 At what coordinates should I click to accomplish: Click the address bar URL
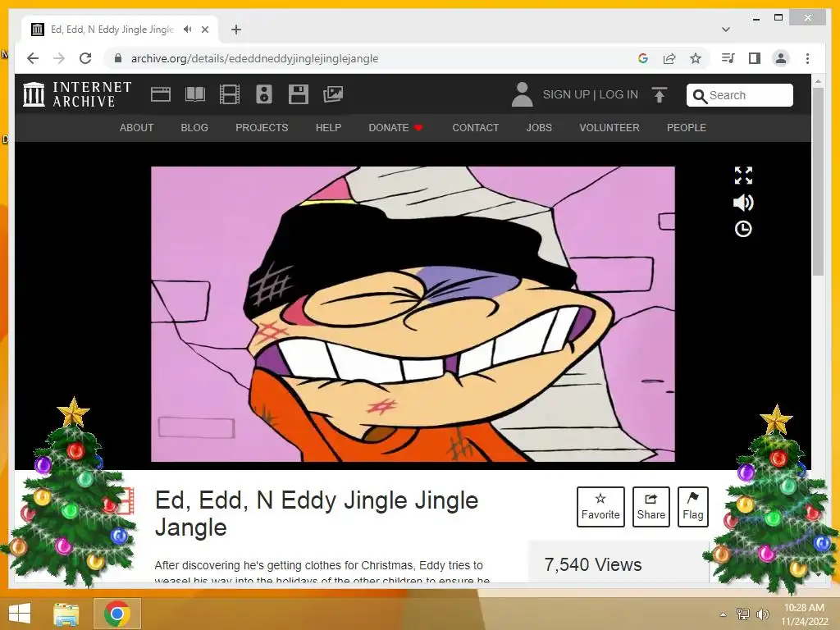(x=254, y=58)
